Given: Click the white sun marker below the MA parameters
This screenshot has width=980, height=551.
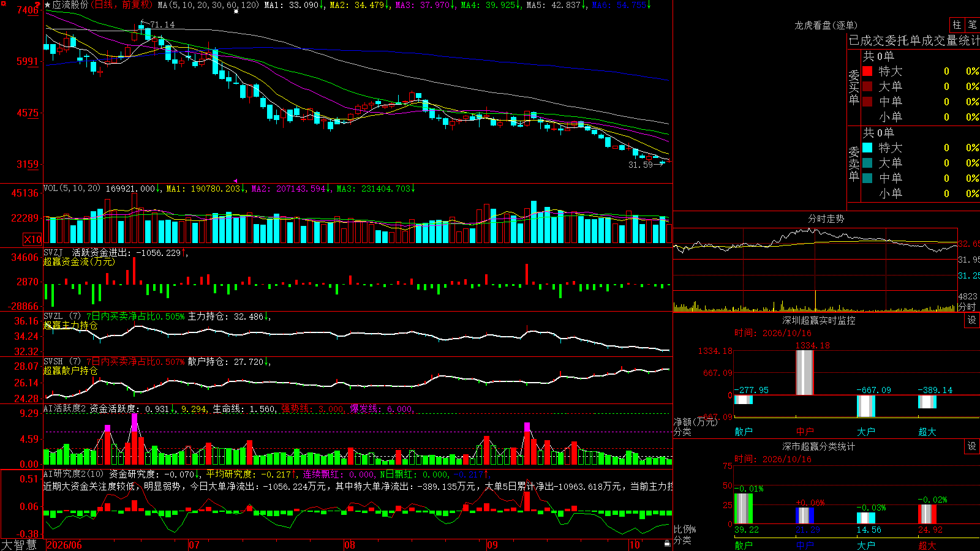Looking at the screenshot, I should click(x=236, y=11).
